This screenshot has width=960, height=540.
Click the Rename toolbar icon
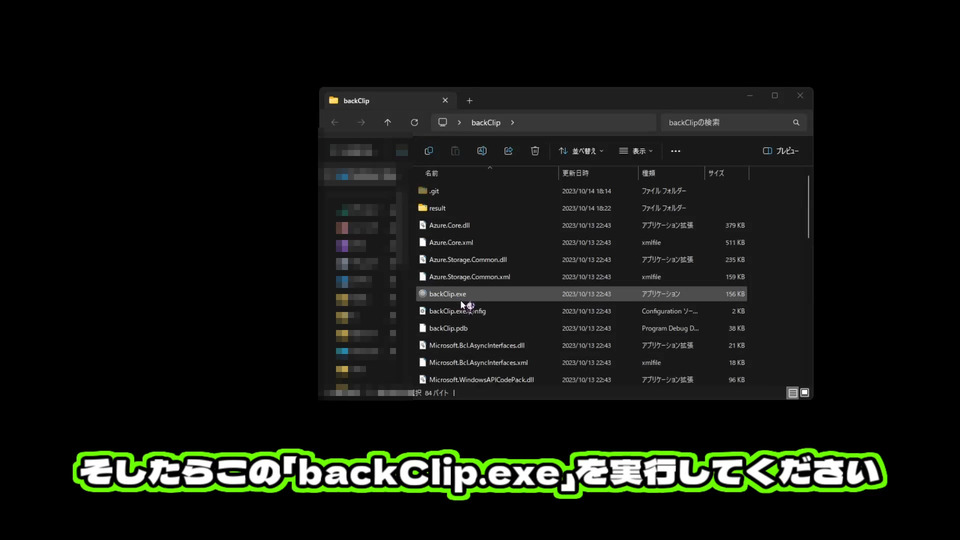coord(482,151)
